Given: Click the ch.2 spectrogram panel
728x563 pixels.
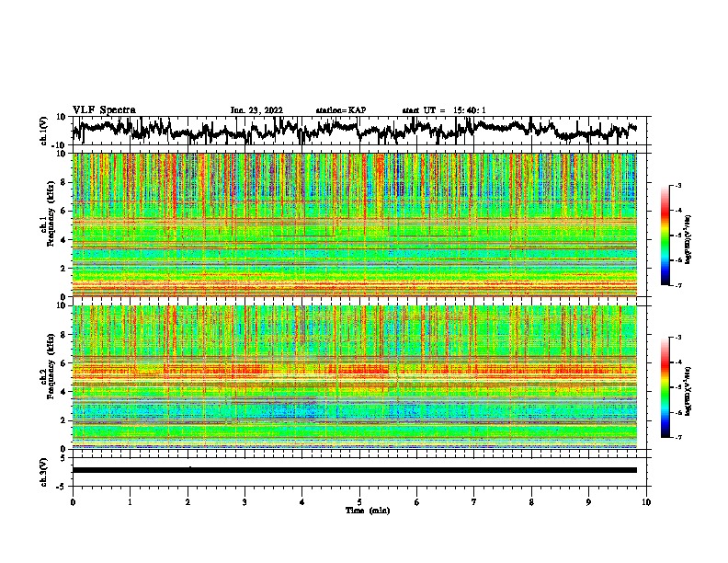Looking at the screenshot, I should coord(354,377).
